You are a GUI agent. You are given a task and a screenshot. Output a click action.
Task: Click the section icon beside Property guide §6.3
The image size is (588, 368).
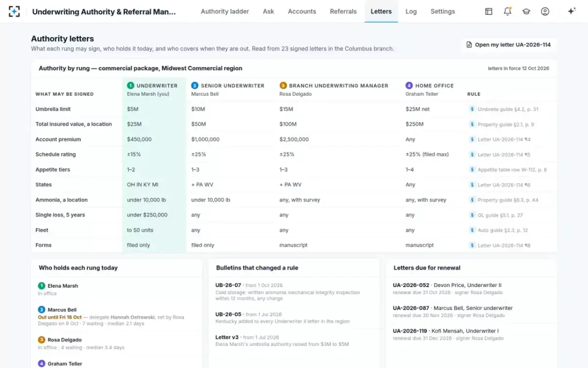(x=472, y=200)
